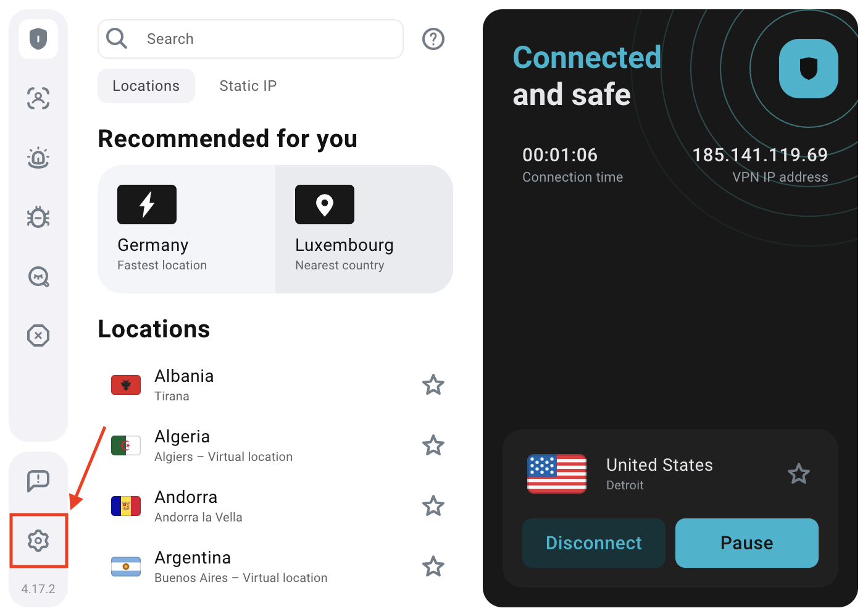Open the Alert siren icon in sidebar
Screen dimensions: 868x616
[x=38, y=158]
